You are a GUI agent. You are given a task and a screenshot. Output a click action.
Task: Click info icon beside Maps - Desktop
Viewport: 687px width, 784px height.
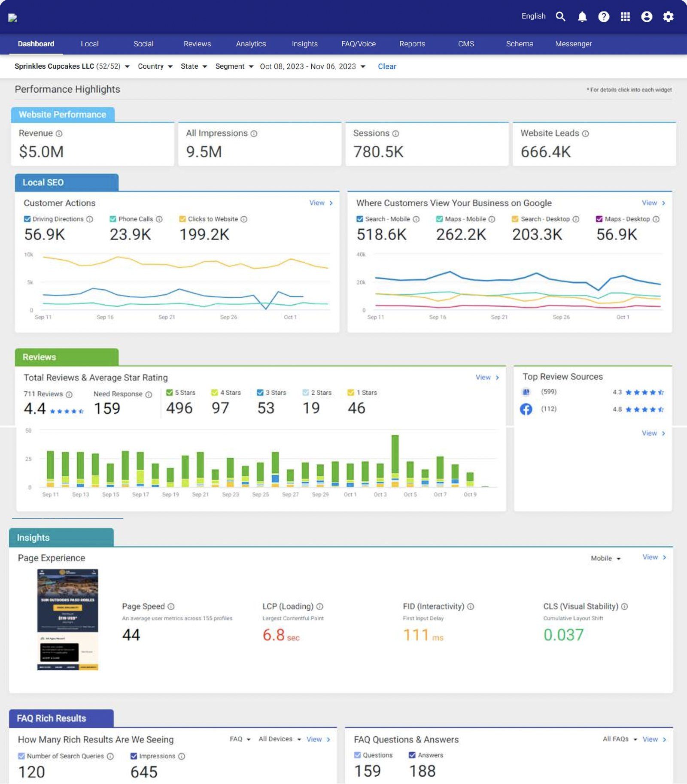click(x=656, y=219)
